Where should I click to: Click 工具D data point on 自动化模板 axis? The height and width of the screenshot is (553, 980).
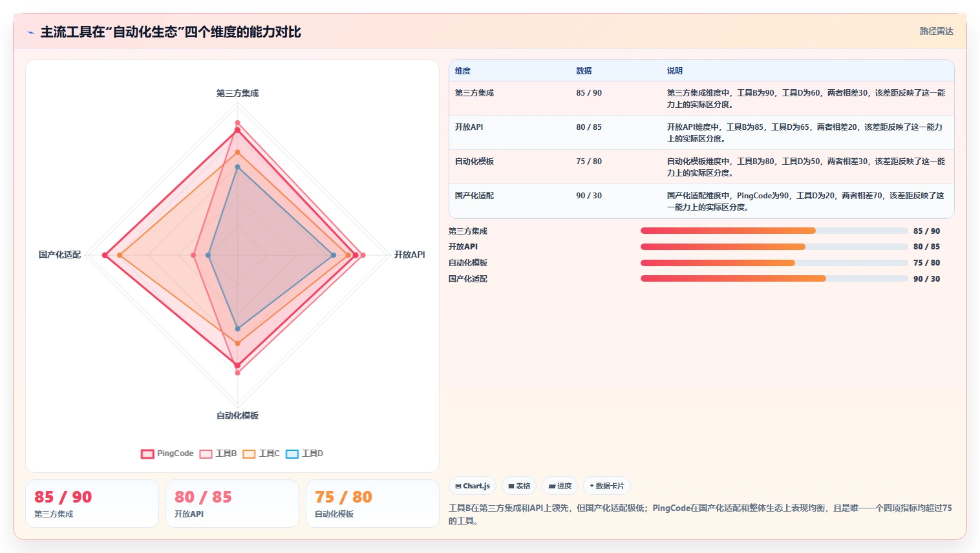tap(237, 329)
